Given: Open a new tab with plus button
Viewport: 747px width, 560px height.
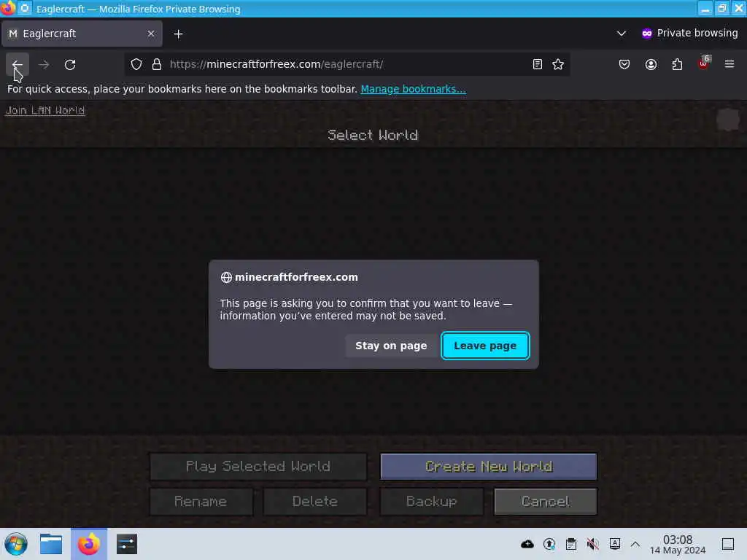Looking at the screenshot, I should point(178,34).
